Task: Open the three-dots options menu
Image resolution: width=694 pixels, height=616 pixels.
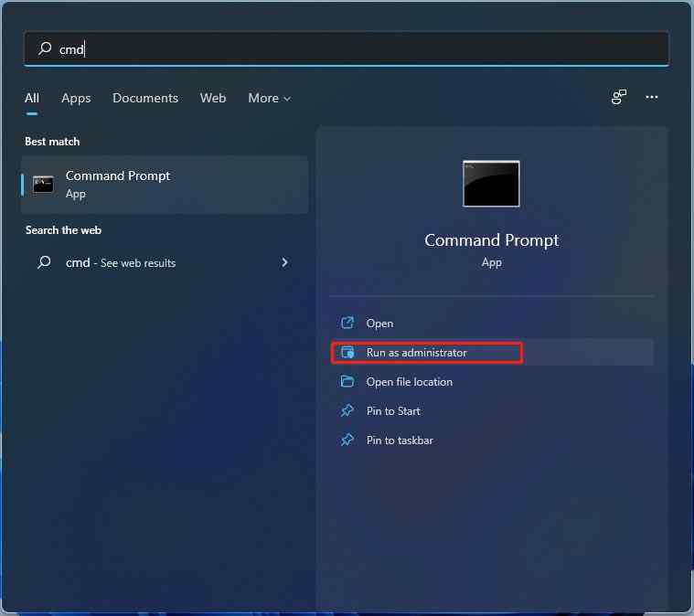Action: click(x=652, y=97)
